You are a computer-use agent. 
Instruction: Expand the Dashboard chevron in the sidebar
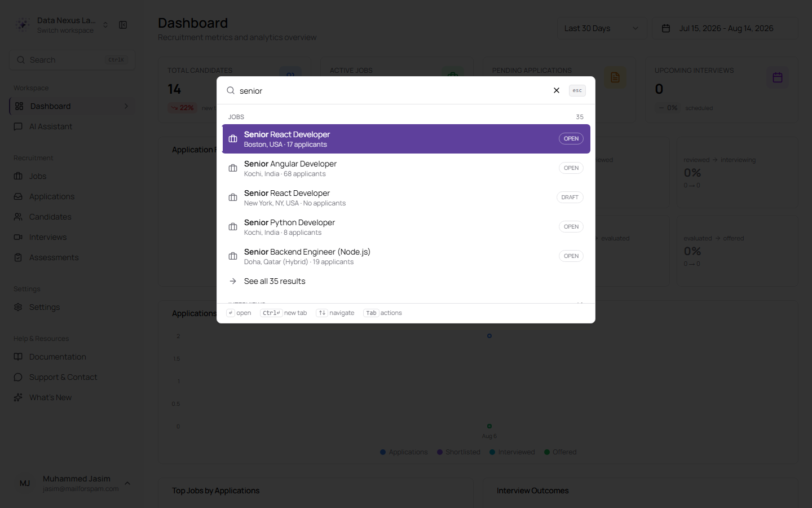(126, 106)
